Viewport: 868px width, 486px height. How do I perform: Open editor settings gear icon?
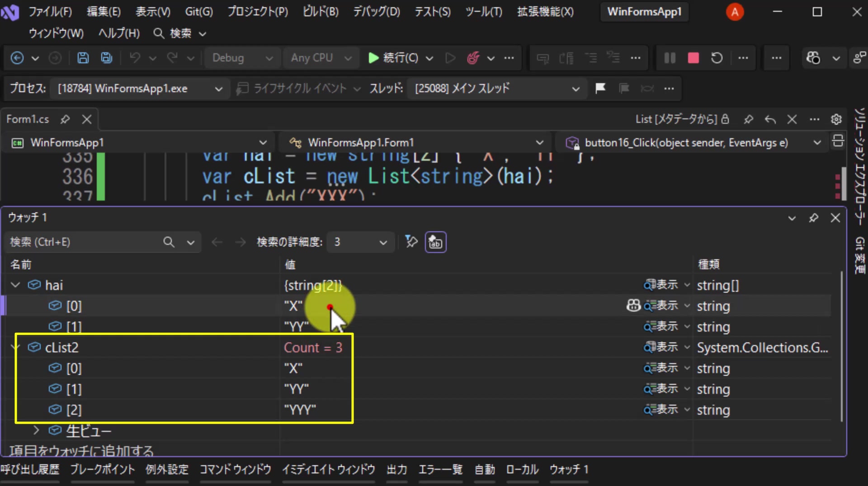coord(836,119)
